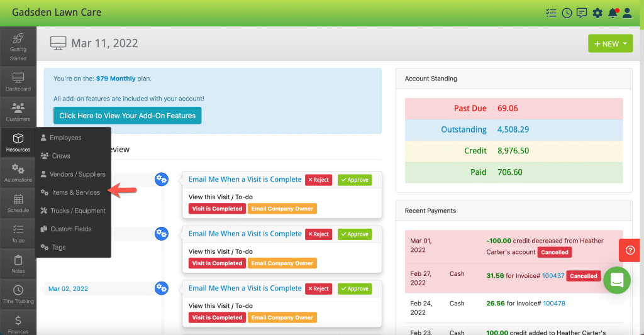Image resolution: width=644 pixels, height=335 pixels.
Task: Click second Email Company Owner orange tag
Action: pyautogui.click(x=282, y=263)
